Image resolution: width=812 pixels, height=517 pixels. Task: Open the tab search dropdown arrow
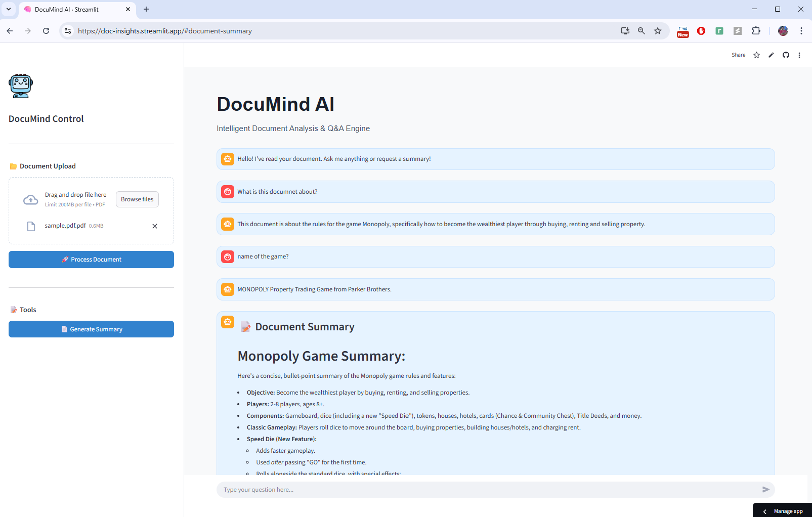pyautogui.click(x=9, y=9)
